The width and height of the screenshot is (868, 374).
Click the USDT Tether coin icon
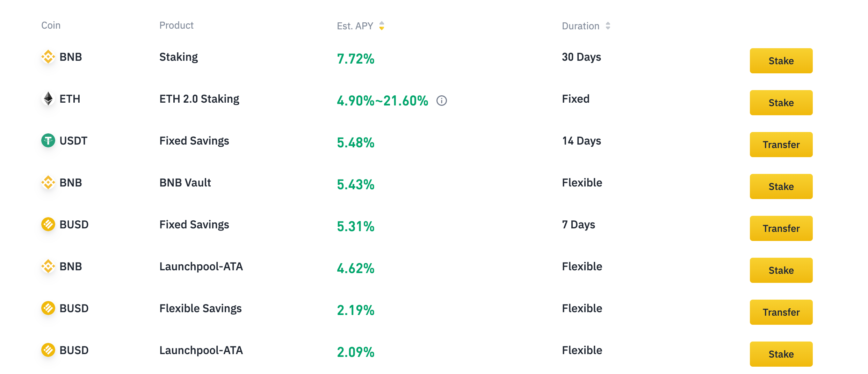point(48,140)
